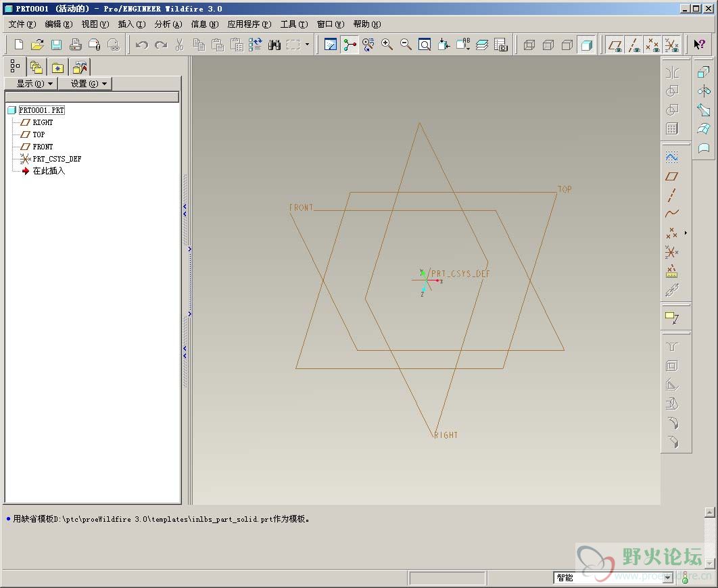Create a datum axis from side toolbar
Image resolution: width=718 pixels, height=588 pixels.
point(672,195)
